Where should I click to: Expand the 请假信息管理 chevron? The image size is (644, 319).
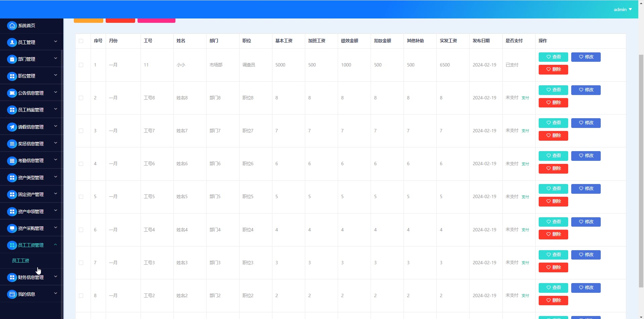[x=56, y=126]
